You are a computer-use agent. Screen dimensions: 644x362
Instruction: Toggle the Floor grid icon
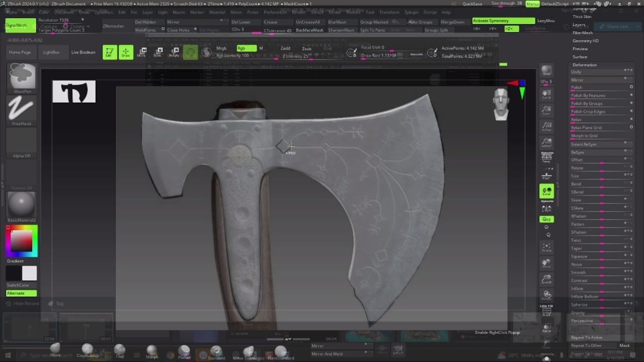(546, 175)
